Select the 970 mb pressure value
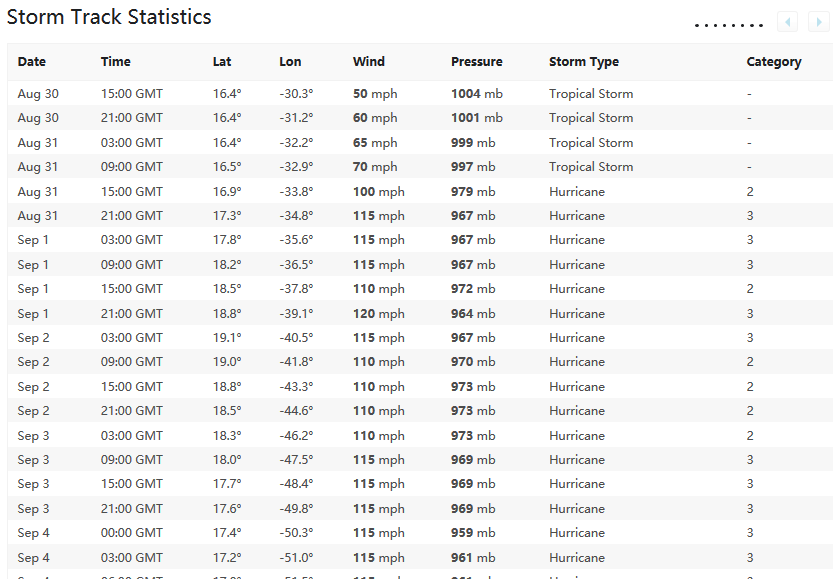Viewport: 833px width, 579px height. click(x=473, y=362)
